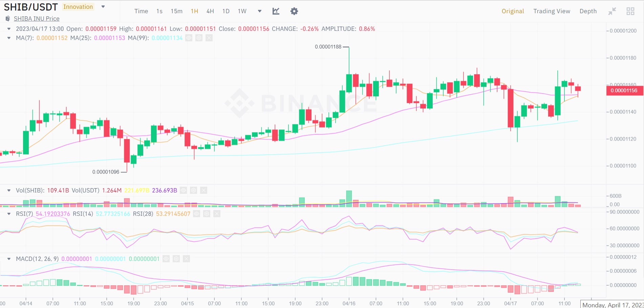Collapse the MA legend row arrow
644x308 pixels.
(x=9, y=38)
